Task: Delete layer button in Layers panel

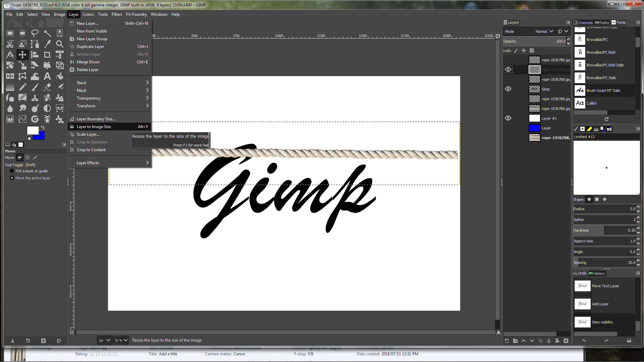Action: tap(566, 341)
